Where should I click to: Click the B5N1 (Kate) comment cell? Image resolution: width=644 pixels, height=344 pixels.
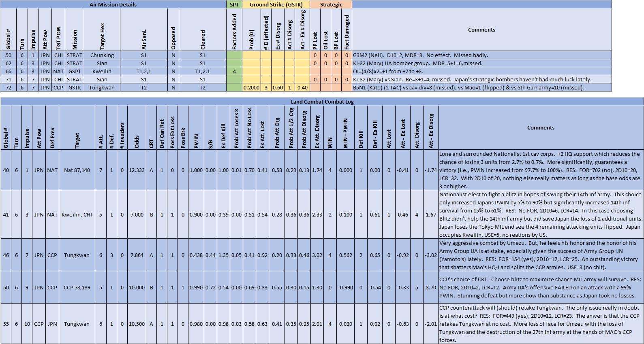pyautogui.click(x=481, y=87)
